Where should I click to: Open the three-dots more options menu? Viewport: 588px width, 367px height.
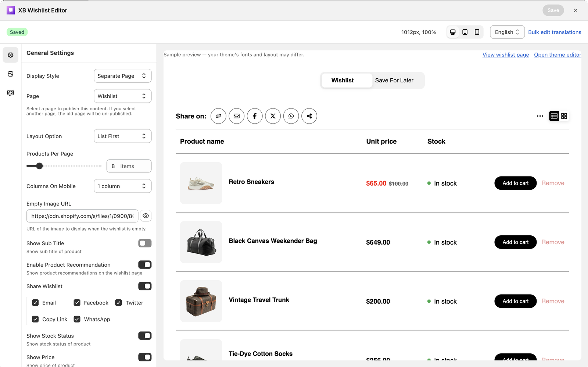[x=540, y=116]
